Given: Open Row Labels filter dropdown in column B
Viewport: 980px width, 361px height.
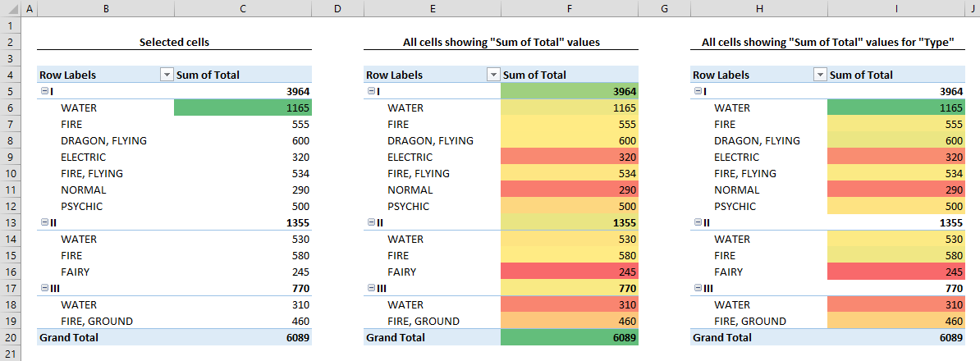Looking at the screenshot, I should pos(167,75).
